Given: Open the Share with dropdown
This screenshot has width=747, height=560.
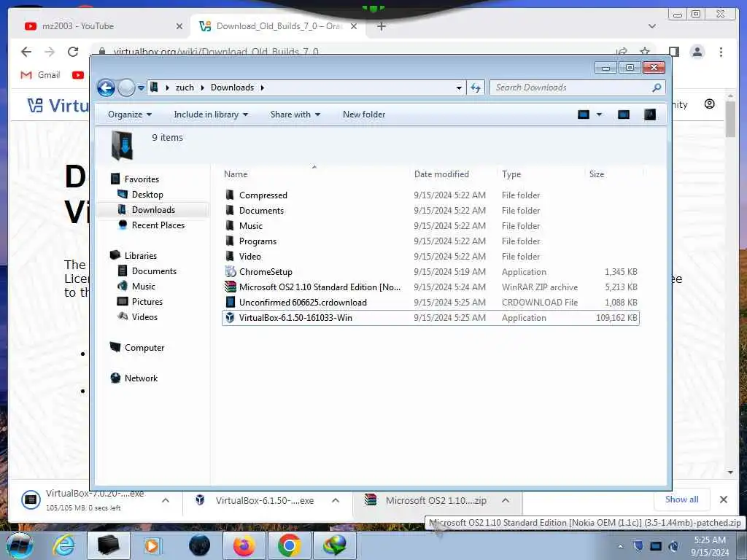Looking at the screenshot, I should coord(295,114).
